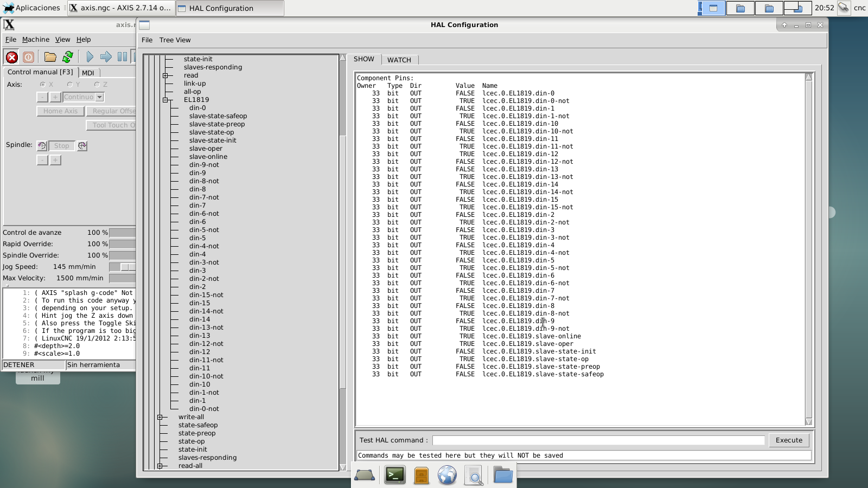868x488 pixels.
Task: Reload the current file with green arrows
Action: (68, 57)
